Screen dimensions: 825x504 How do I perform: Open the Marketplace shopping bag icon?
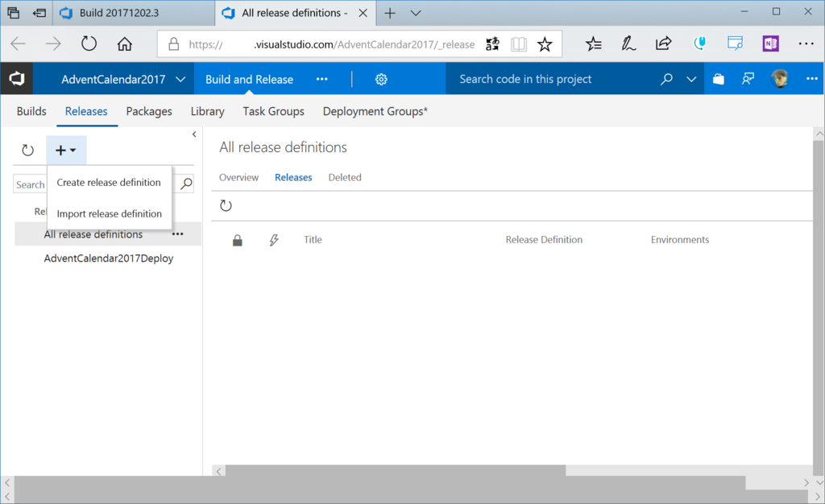pos(719,79)
